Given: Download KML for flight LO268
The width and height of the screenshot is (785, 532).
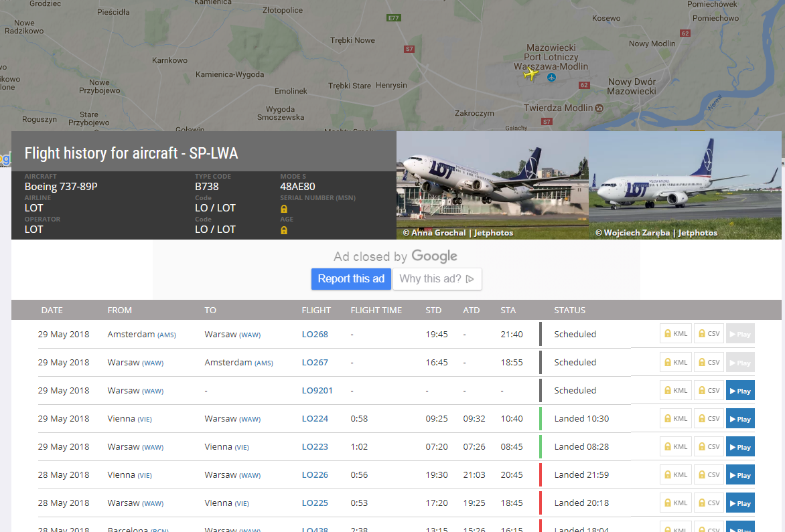Looking at the screenshot, I should tap(675, 333).
